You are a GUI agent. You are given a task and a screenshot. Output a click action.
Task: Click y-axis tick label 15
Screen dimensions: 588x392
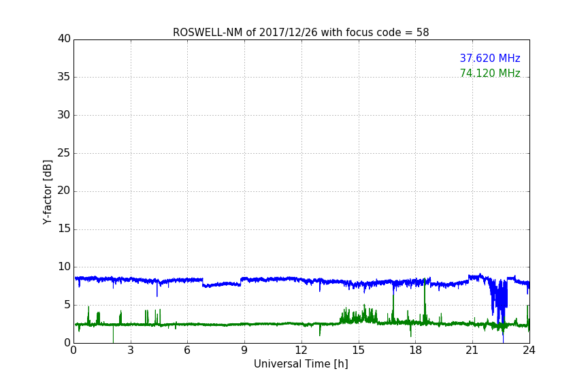pyautogui.click(x=64, y=229)
